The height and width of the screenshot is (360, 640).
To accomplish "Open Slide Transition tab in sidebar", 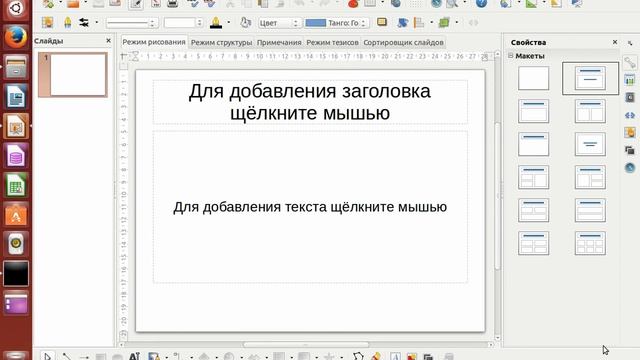I will pos(630,115).
